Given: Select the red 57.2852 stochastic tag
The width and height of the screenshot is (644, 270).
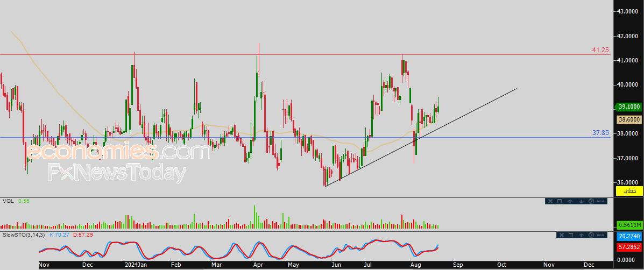Looking at the screenshot, I should pos(629,247).
